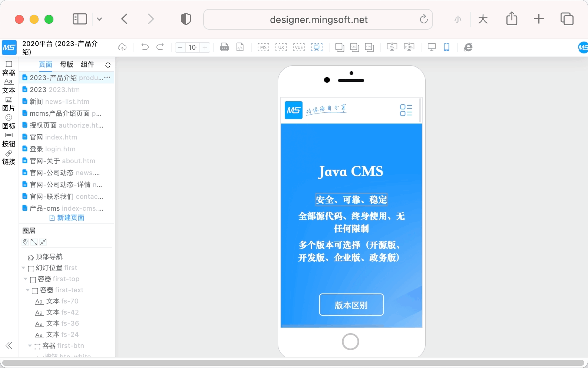This screenshot has height=368, width=588.
Task: Select the 文本 text tool
Action: pos(9,86)
